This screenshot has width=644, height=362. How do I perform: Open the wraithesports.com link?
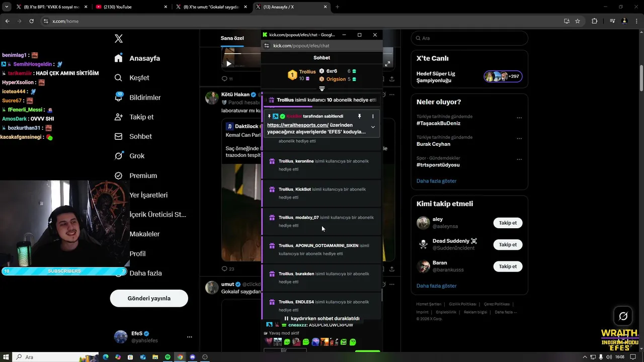pos(298,125)
